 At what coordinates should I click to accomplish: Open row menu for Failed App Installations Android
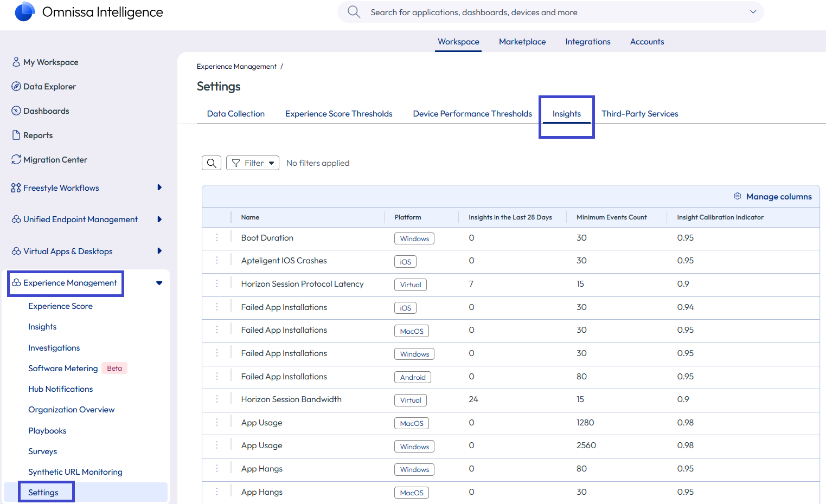[x=217, y=376]
